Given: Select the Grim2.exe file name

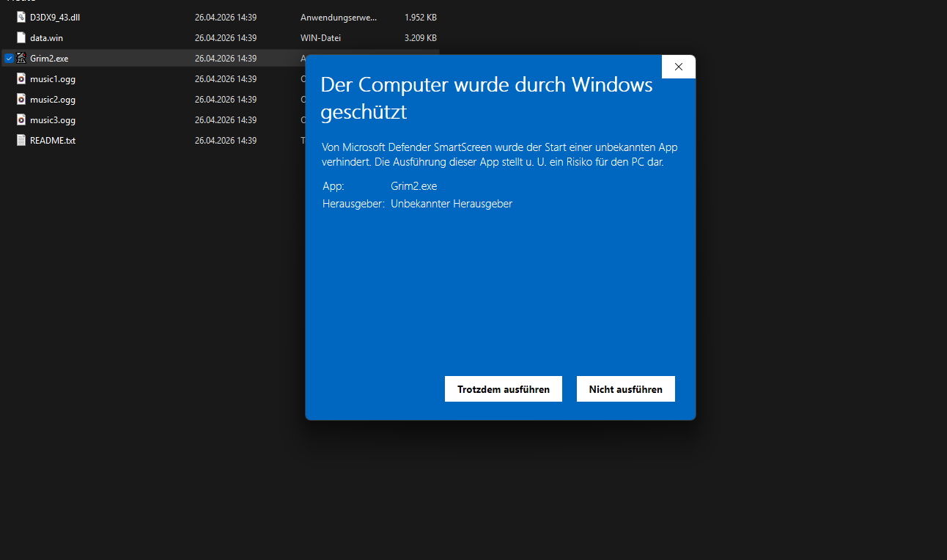Looking at the screenshot, I should [x=49, y=58].
